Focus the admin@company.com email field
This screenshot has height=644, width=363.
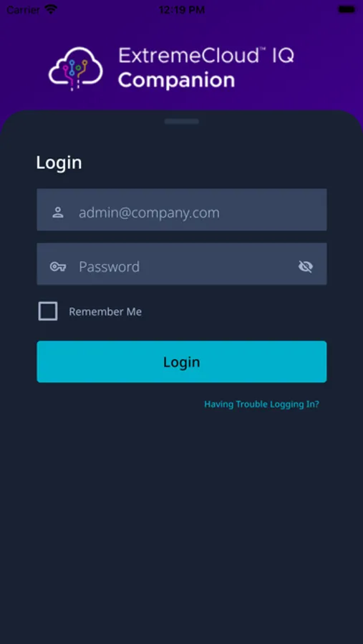182,210
